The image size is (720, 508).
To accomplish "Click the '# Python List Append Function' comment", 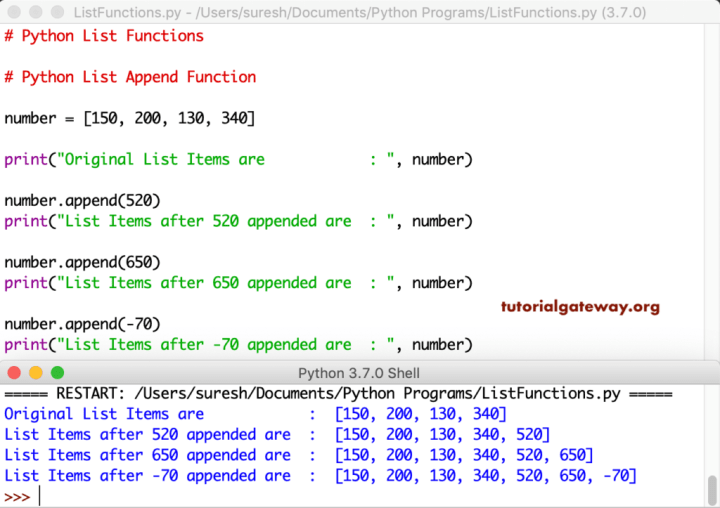I will click(130, 77).
